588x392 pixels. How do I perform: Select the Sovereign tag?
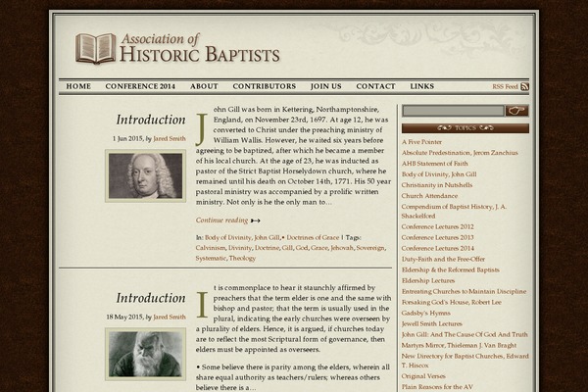click(370, 248)
